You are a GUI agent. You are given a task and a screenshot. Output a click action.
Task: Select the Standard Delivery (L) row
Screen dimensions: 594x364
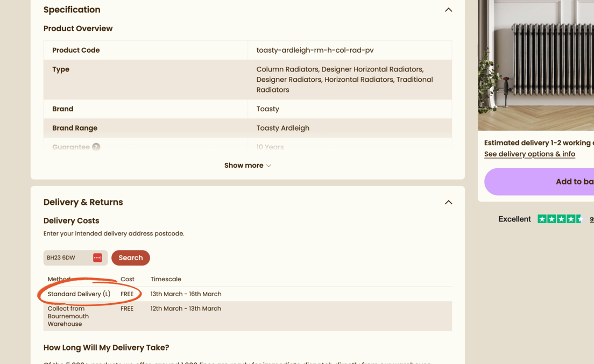tap(79, 294)
